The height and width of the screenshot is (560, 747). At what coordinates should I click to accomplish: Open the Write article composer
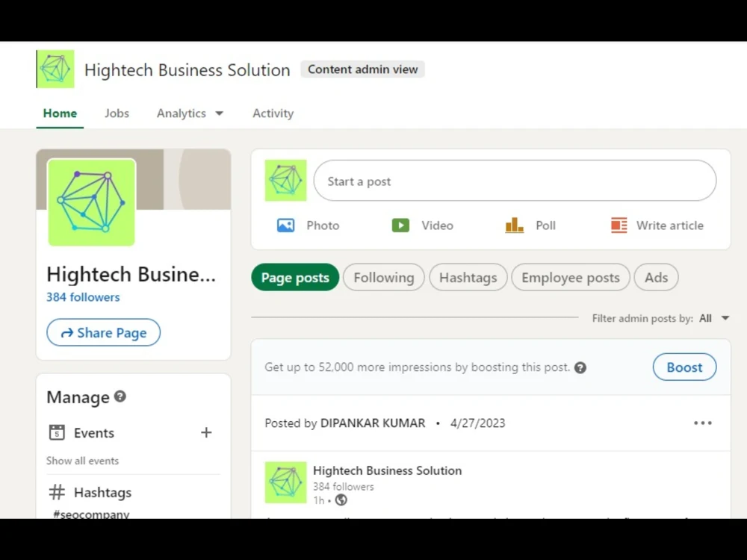coord(656,225)
